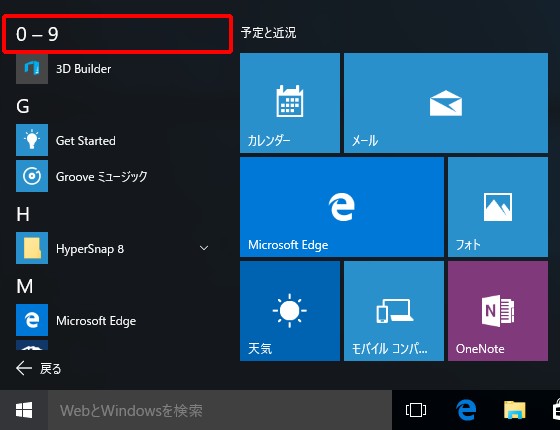Jump via the H letter header
The height and width of the screenshot is (430, 560).
click(x=22, y=214)
